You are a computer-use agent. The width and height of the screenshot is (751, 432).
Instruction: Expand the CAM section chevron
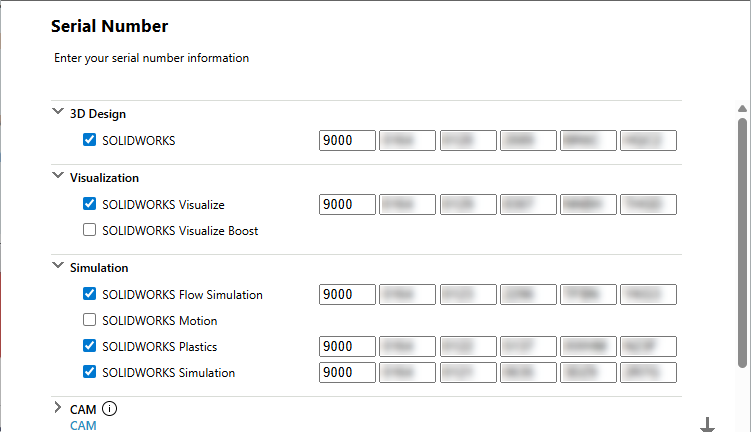(x=58, y=408)
